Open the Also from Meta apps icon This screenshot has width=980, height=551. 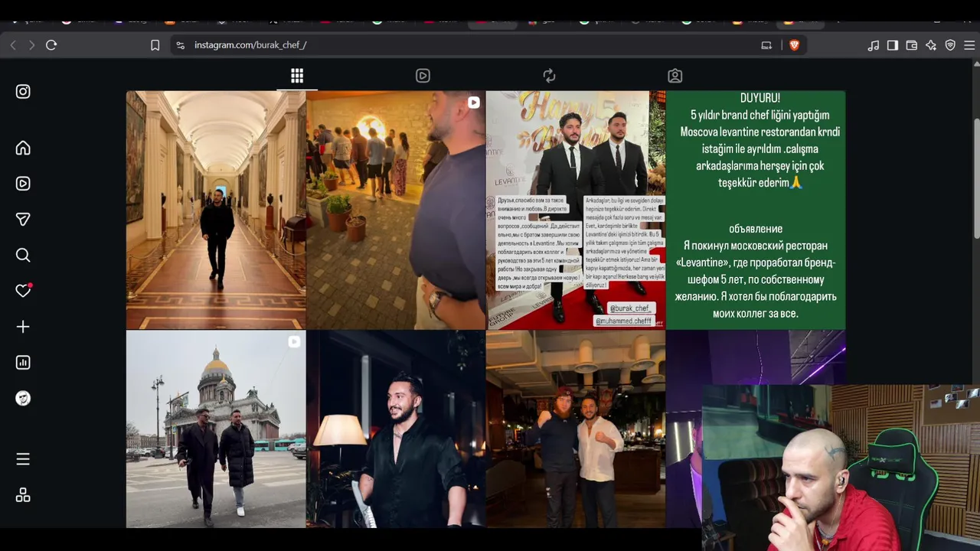point(23,495)
